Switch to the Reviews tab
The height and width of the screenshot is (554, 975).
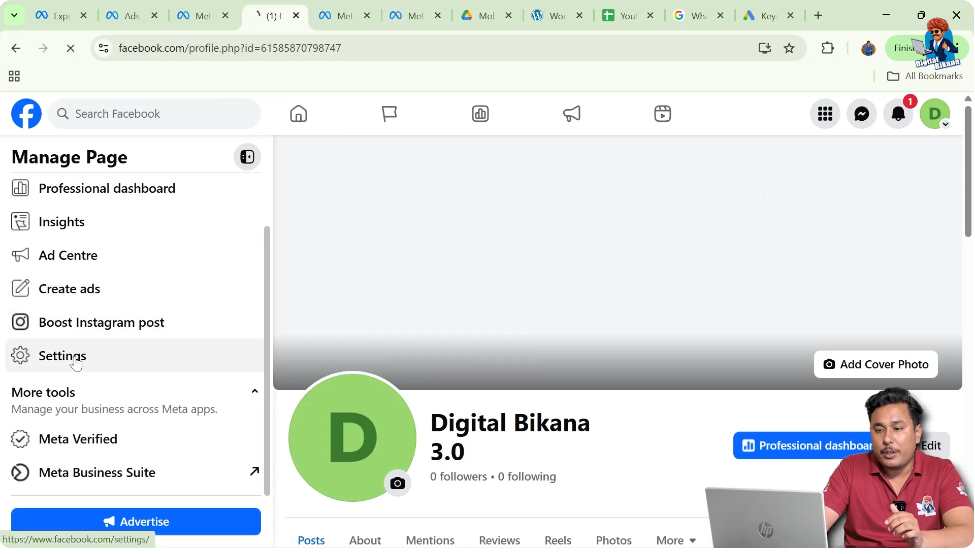pos(499,540)
